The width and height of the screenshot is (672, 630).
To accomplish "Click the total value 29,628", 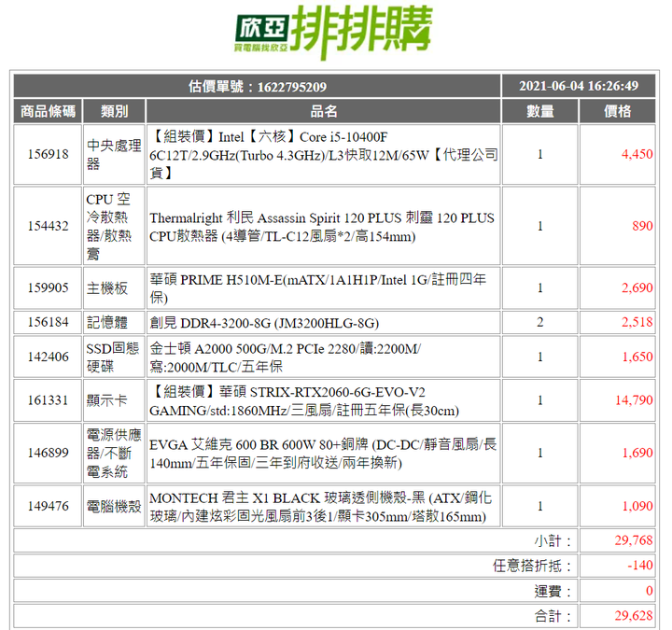I will [x=634, y=616].
